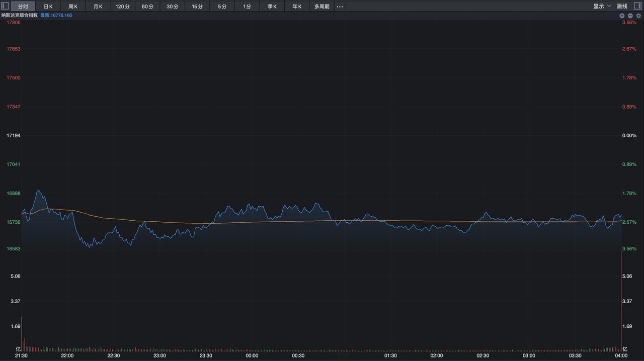Click the latest price 最新:16776.160 text
The height and width of the screenshot is (361, 644).
pos(56,16)
